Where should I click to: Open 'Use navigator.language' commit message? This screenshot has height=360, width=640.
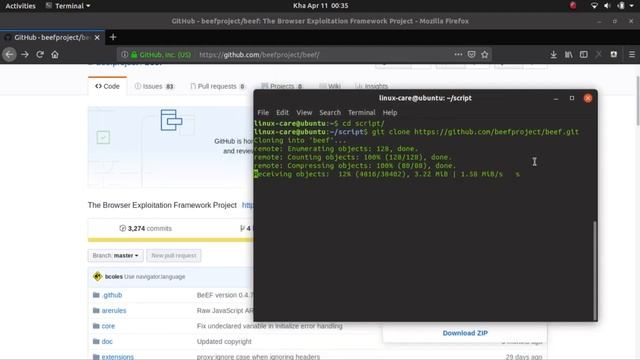tap(155, 276)
